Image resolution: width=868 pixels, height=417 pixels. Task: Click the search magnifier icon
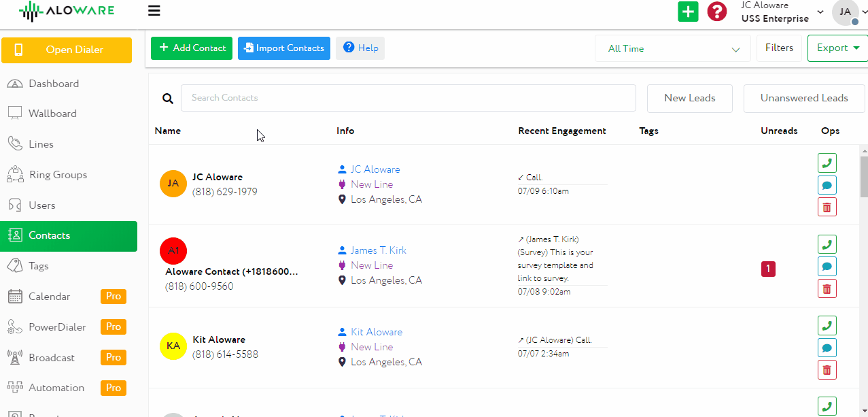click(168, 99)
